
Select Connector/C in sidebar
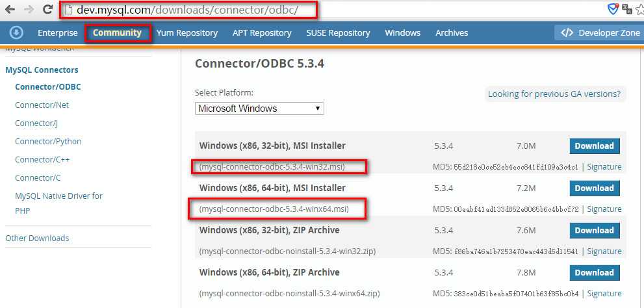coord(38,178)
